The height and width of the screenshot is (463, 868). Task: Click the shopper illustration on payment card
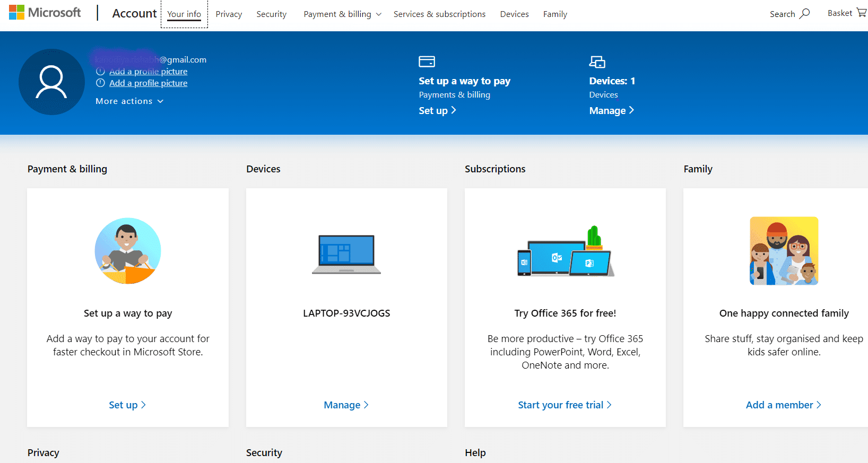128,251
